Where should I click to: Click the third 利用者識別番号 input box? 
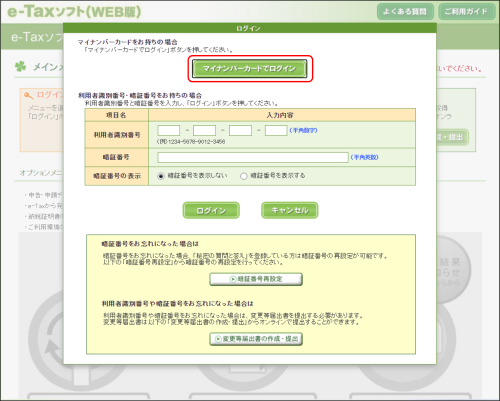[240, 130]
